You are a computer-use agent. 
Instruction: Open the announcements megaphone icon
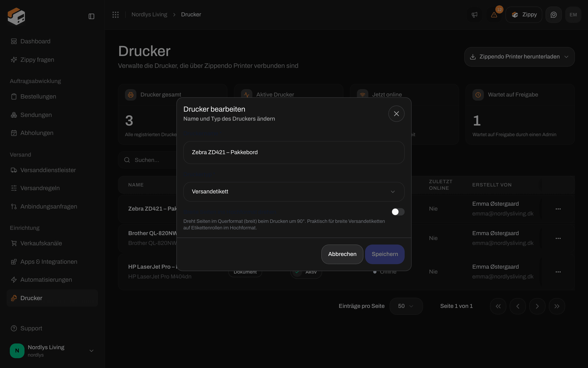[474, 15]
